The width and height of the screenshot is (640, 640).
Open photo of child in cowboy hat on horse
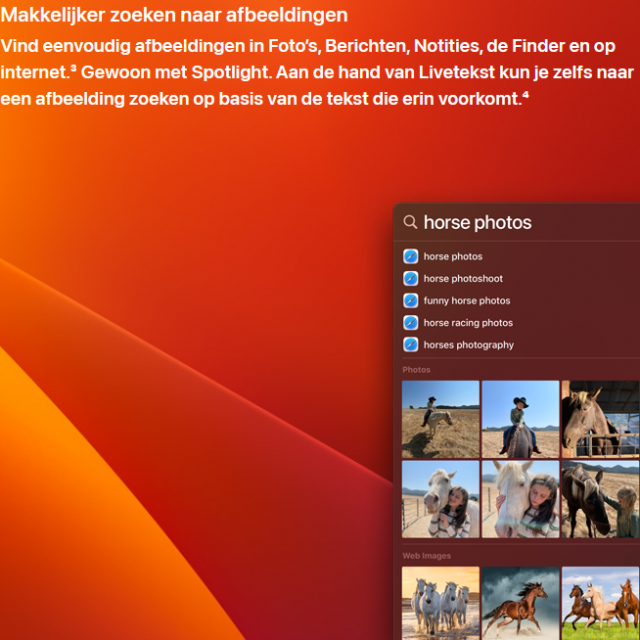[520, 419]
